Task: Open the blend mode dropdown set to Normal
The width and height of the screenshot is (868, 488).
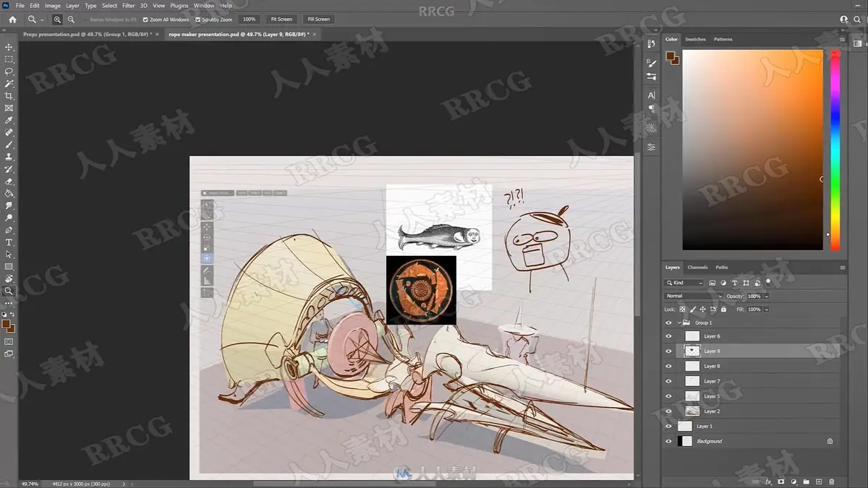Action: [694, 296]
